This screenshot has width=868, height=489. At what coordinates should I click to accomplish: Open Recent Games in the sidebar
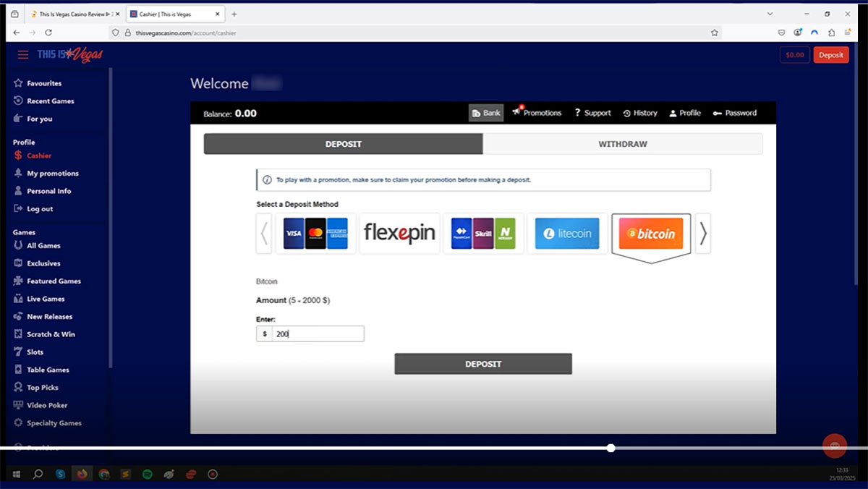[50, 101]
